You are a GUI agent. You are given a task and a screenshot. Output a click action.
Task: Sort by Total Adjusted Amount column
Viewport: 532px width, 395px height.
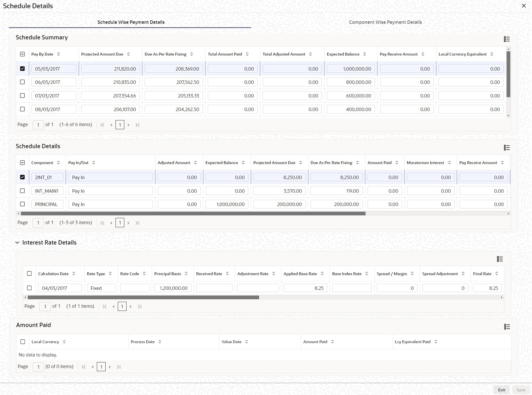(x=310, y=54)
